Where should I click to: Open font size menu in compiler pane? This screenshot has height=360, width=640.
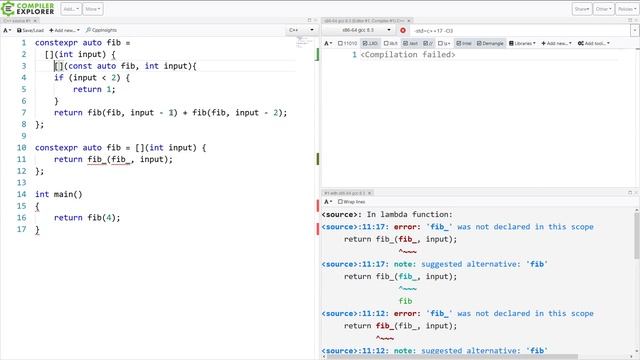(x=328, y=43)
